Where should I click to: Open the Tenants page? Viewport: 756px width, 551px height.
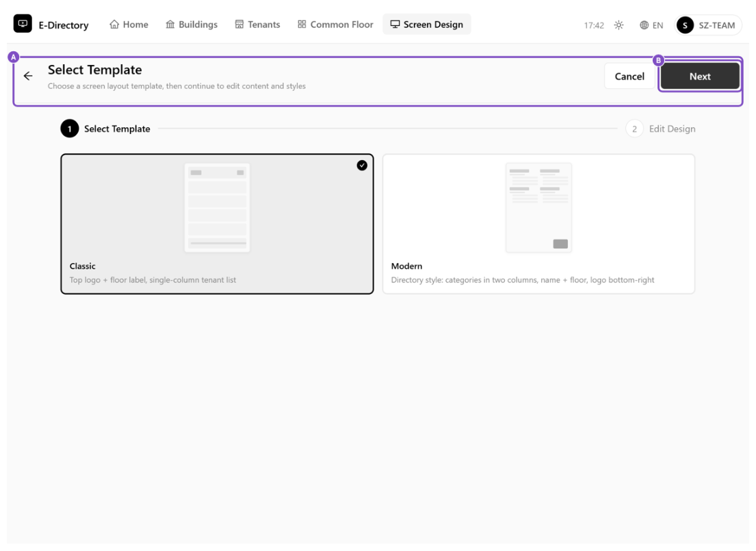257,24
